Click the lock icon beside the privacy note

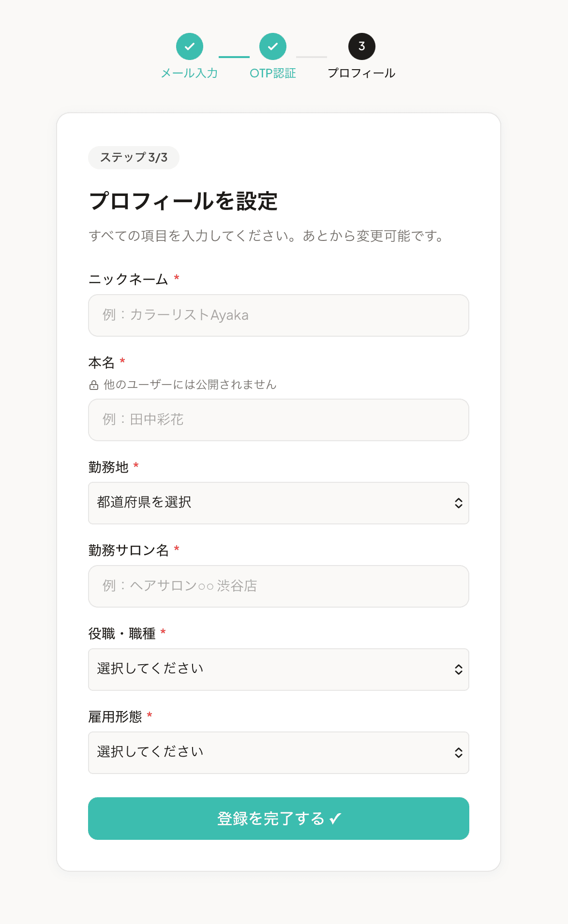click(x=93, y=385)
